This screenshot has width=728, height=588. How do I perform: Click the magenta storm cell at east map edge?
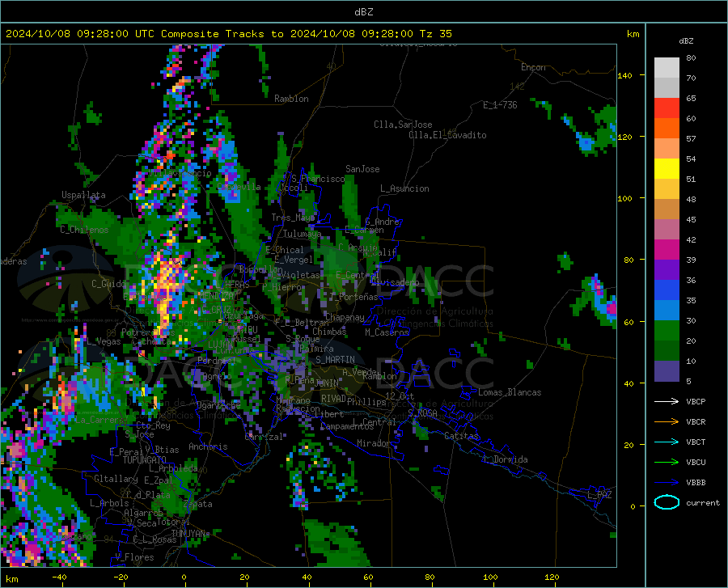click(x=612, y=308)
